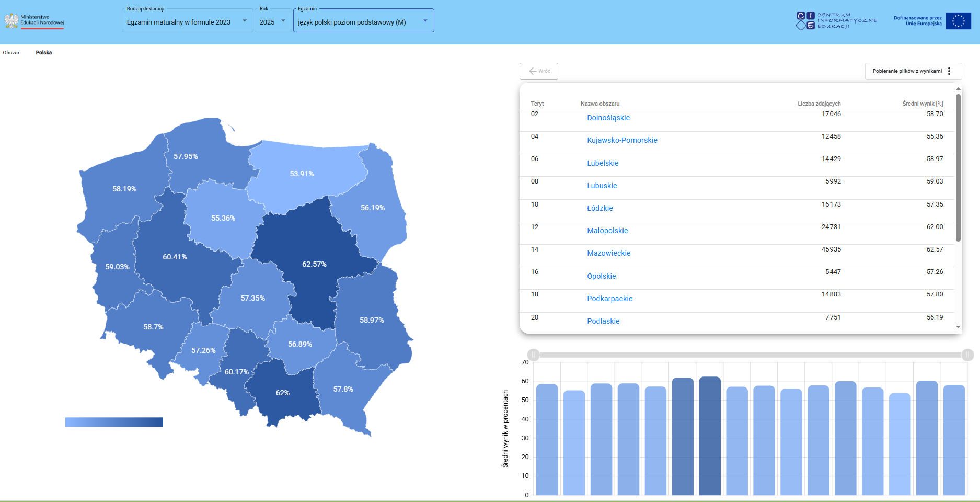Click the map color gradient legend

[x=114, y=422]
